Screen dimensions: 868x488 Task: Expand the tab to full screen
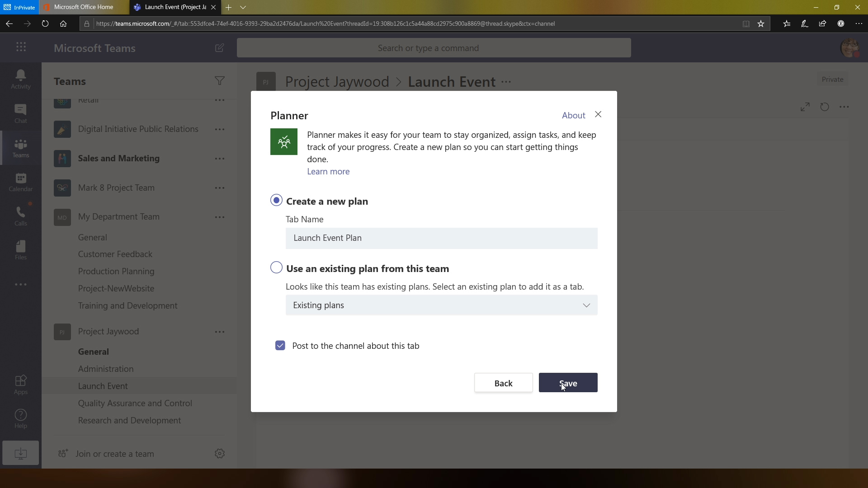coord(805,107)
